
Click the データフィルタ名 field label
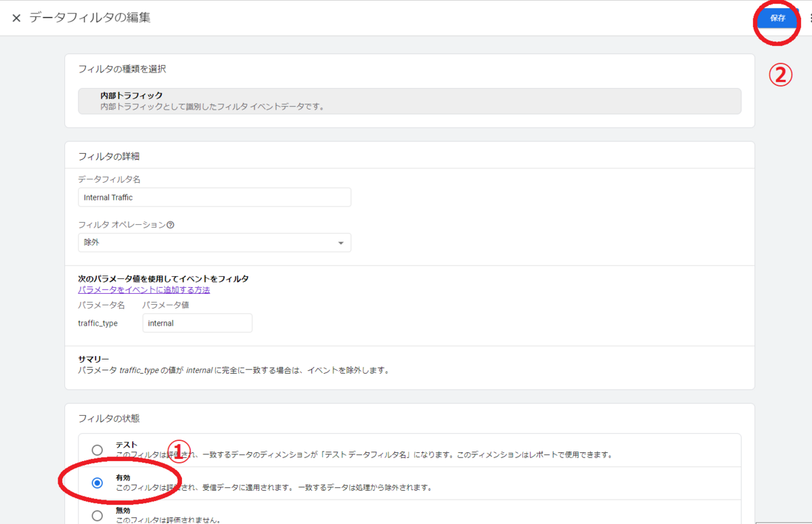[109, 179]
